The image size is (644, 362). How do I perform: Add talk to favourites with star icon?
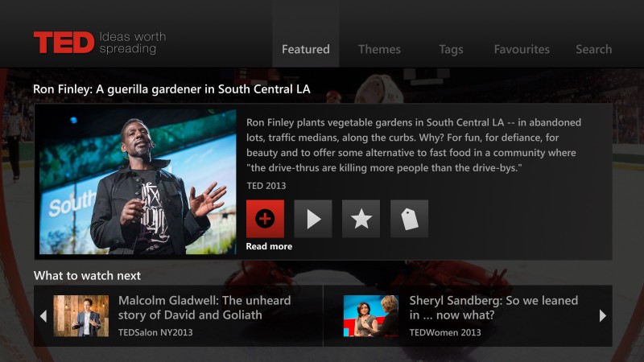[x=361, y=219]
